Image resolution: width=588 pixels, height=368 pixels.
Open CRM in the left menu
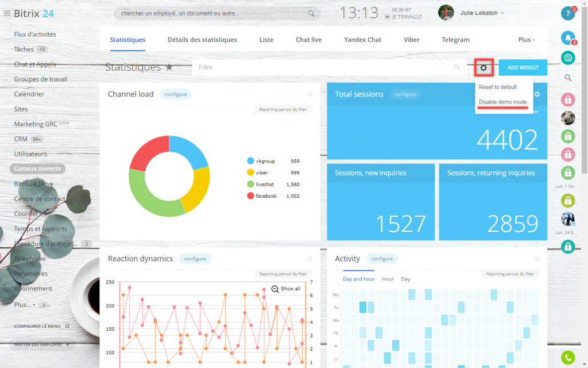click(x=21, y=139)
